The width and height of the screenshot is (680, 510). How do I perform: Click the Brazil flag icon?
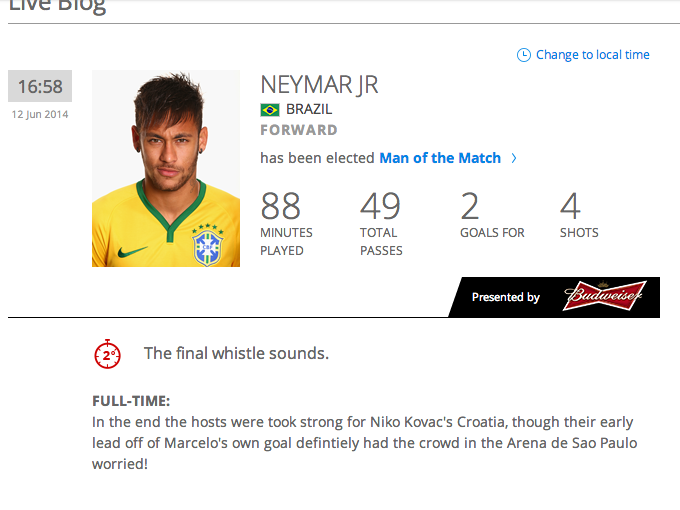(x=270, y=110)
